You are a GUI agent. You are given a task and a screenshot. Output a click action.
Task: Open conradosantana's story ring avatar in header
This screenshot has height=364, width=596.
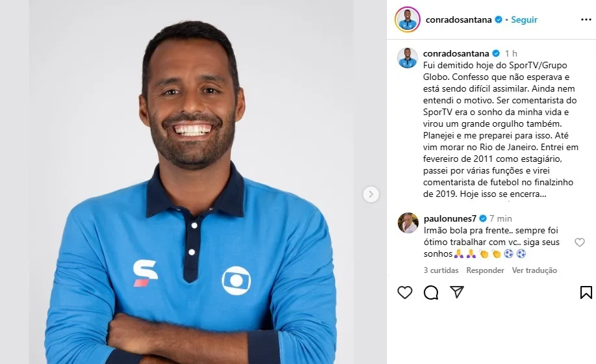(408, 19)
